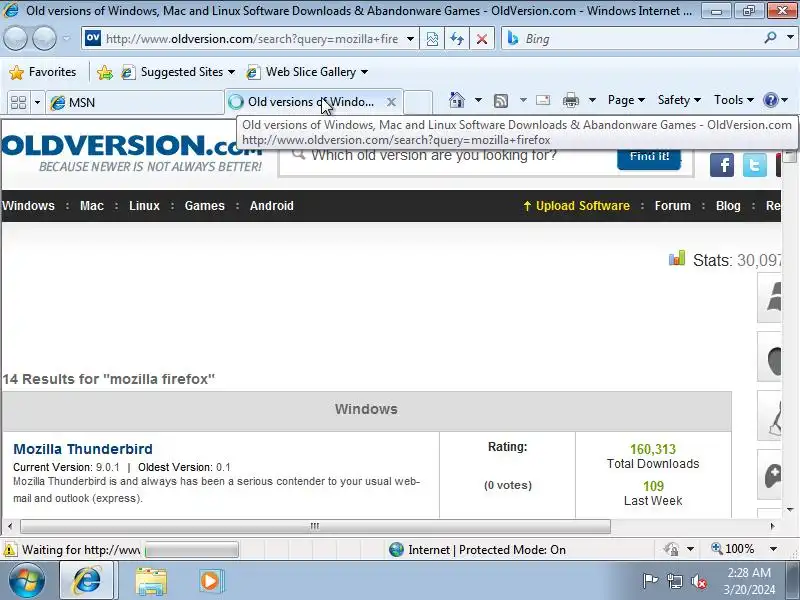Open the Page menu
This screenshot has height=600, width=800.
(x=626, y=100)
